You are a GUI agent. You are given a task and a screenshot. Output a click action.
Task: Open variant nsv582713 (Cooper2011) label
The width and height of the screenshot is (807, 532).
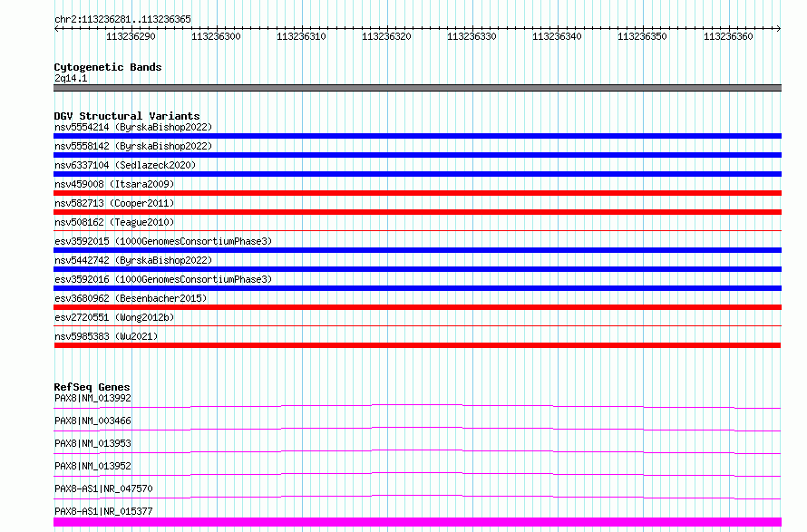[x=114, y=203]
